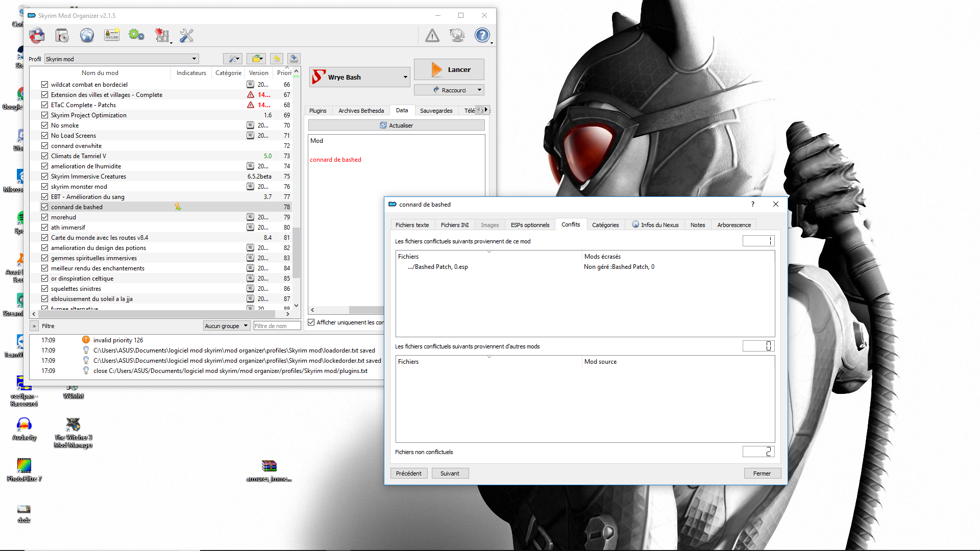This screenshot has width=980, height=551.
Task: Expand the filter panel arrow beside Filtre
Action: [x=34, y=326]
